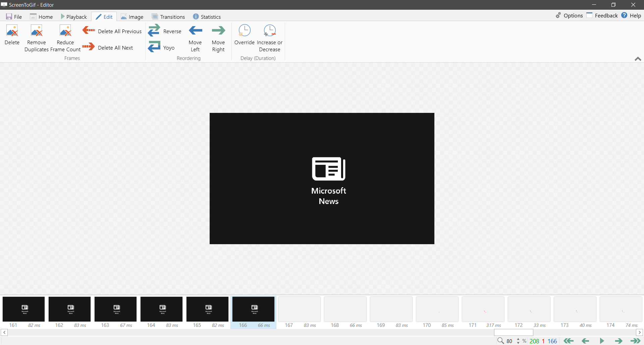Click the Delete frame icon
644x345 pixels.
tap(12, 35)
